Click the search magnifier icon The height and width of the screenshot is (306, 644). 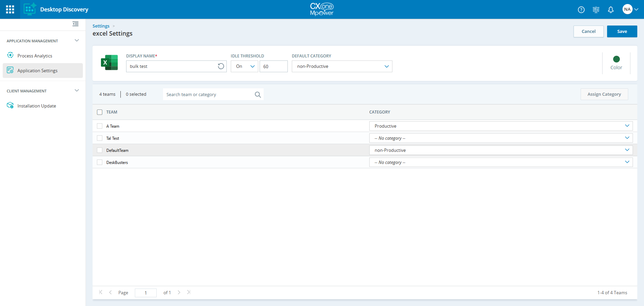(x=258, y=95)
